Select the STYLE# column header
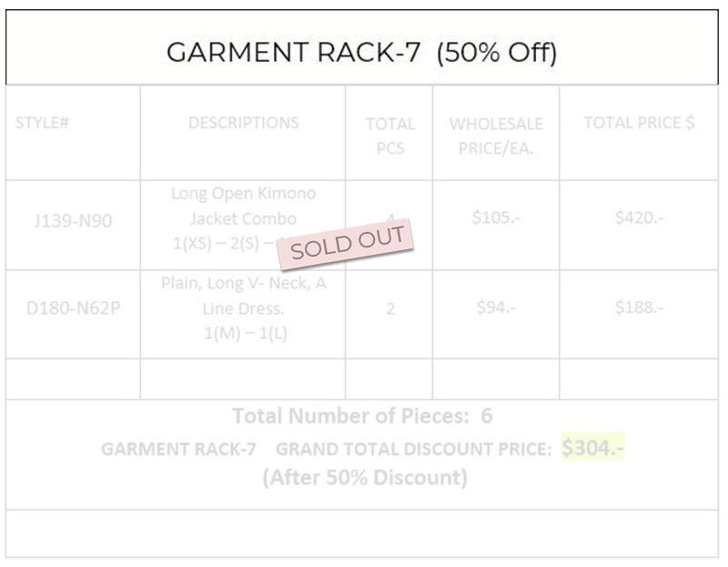The height and width of the screenshot is (567, 728). click(x=43, y=122)
